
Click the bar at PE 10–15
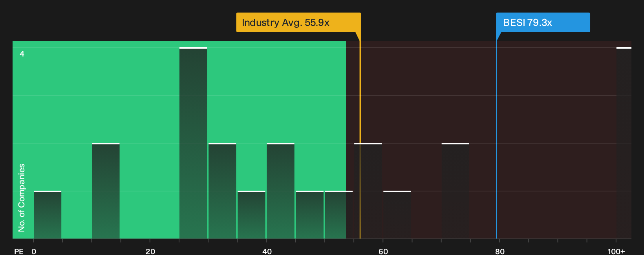tap(106, 191)
